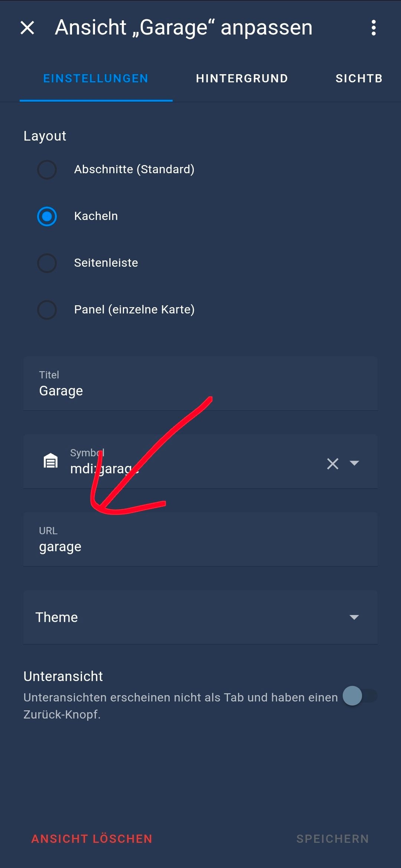Viewport: 401px width, 868px height.
Task: Go to the partially visible Sichtbarkeit tab
Action: point(359,79)
